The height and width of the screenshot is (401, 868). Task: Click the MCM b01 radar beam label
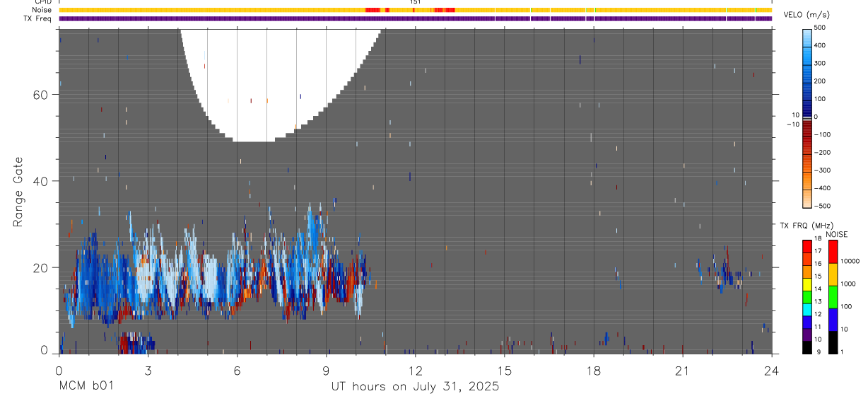86,386
